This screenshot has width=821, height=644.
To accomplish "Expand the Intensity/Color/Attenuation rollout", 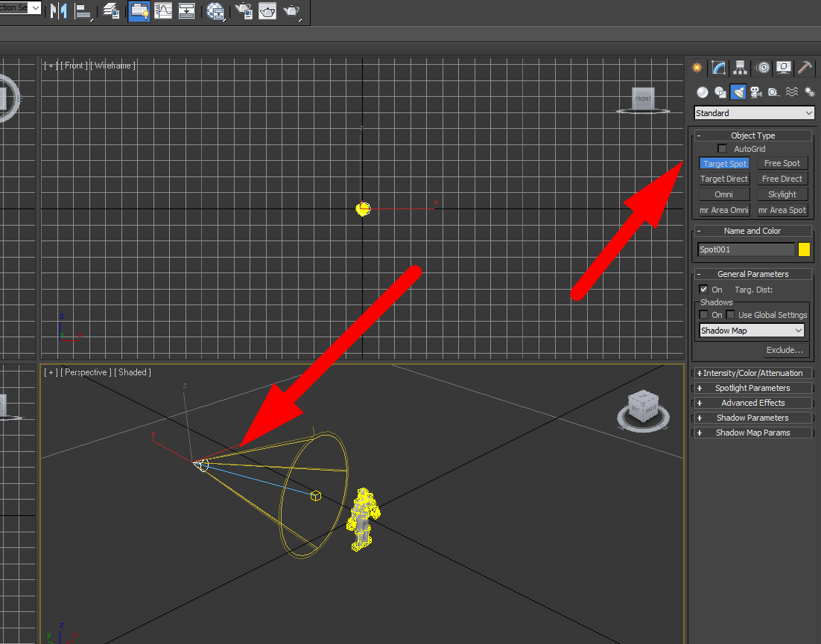I will (752, 373).
